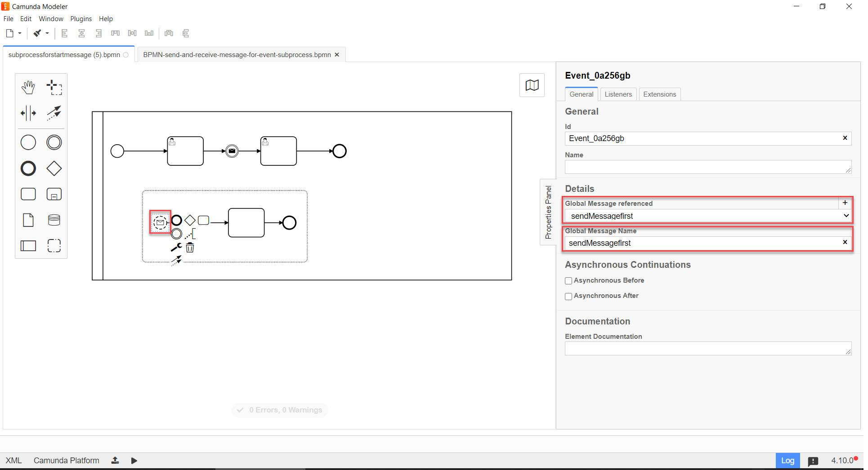Viewport: 868px width, 470px height.
Task: Open the Plugins menu
Action: [x=81, y=19]
